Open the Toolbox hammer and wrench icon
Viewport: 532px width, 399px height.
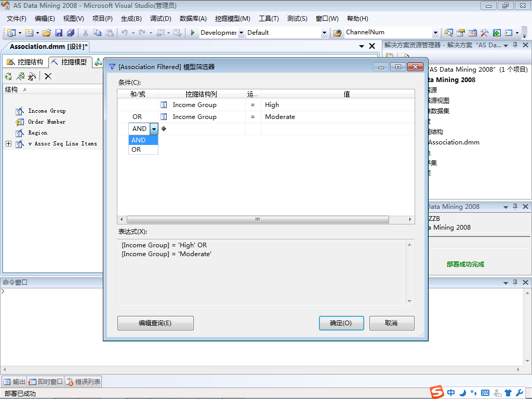(485, 33)
